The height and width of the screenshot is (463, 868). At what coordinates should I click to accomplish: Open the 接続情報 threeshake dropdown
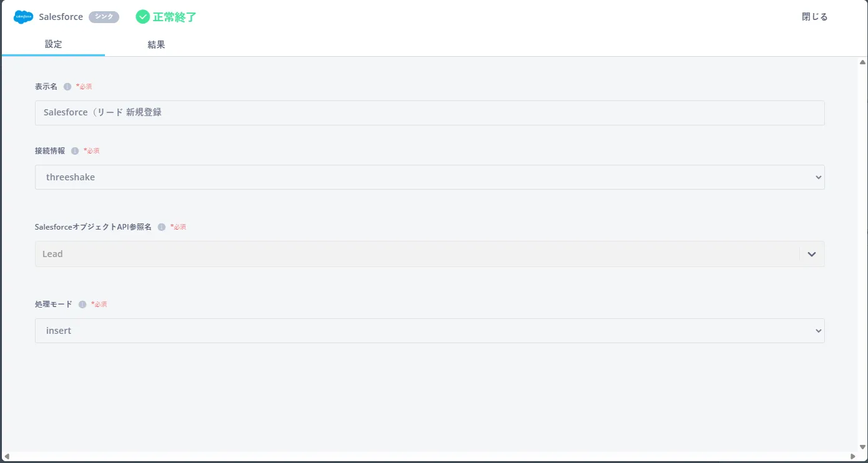coord(430,177)
